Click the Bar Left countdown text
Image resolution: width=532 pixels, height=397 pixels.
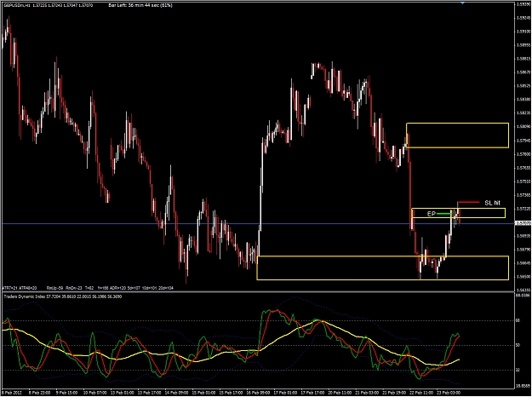point(140,5)
